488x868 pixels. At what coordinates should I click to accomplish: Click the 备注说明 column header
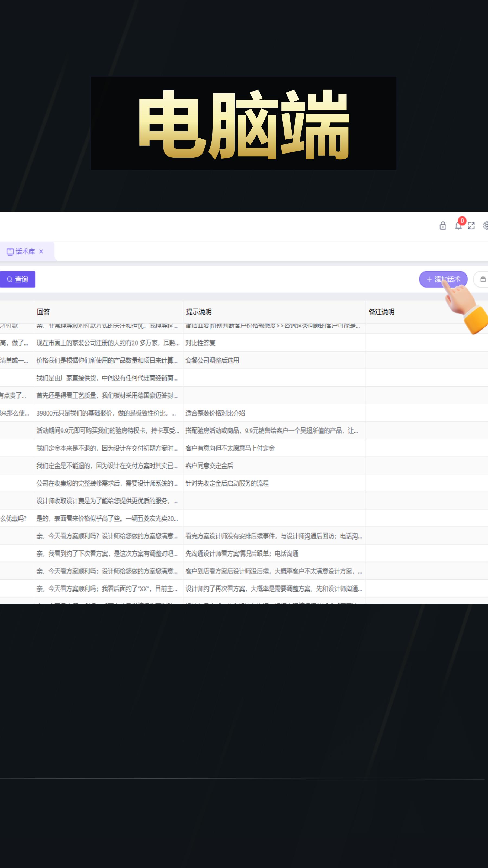(x=381, y=312)
